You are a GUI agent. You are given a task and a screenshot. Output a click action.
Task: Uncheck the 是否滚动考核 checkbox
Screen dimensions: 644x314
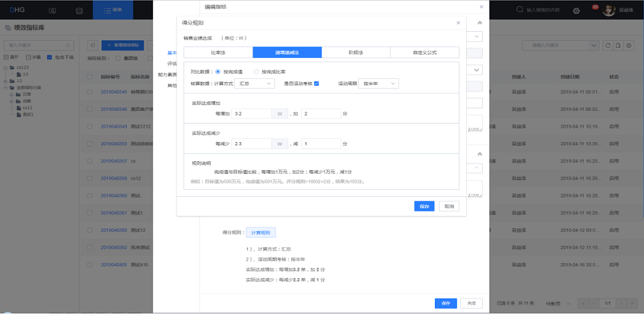316,83
